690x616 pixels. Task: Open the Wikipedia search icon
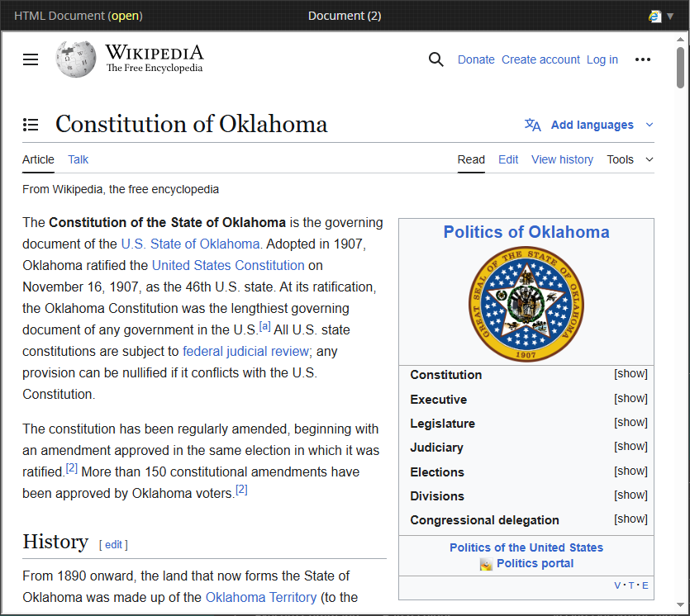click(435, 59)
